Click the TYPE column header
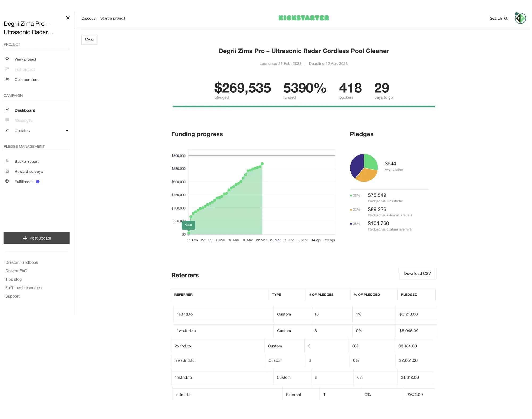The image size is (532, 419). point(276,295)
